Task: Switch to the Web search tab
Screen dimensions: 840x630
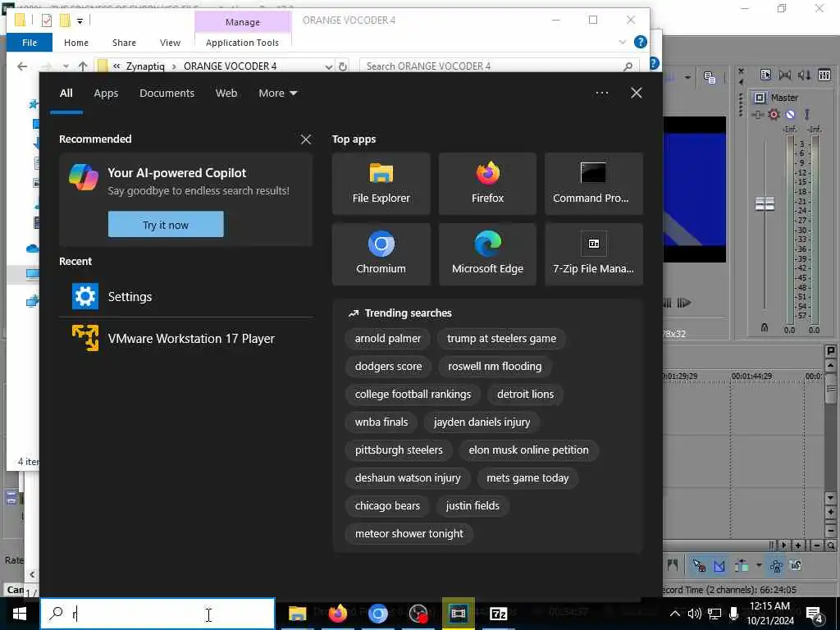Action: click(226, 94)
